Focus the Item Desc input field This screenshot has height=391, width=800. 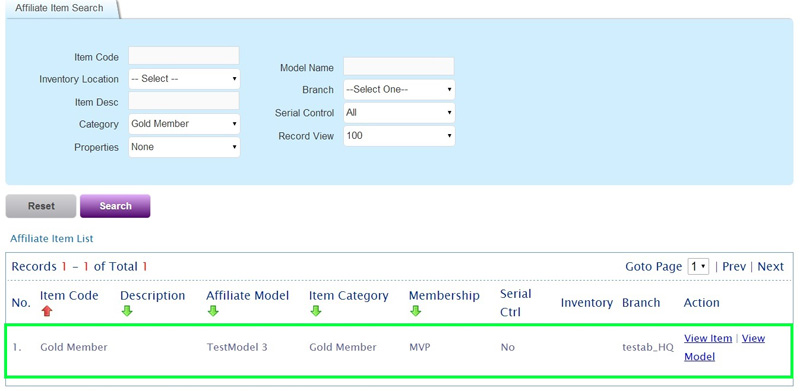[x=184, y=101]
